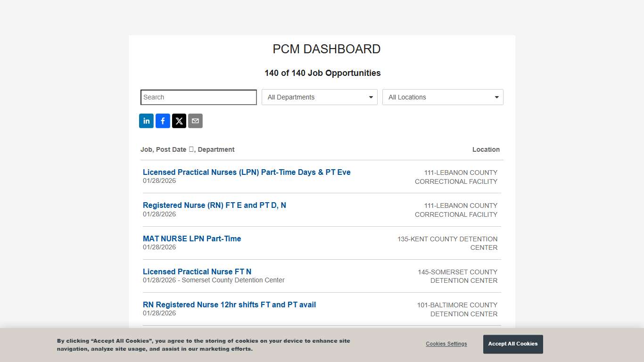
Task: Open the Licensed Practical Nurse FT N job
Action: [197, 271]
